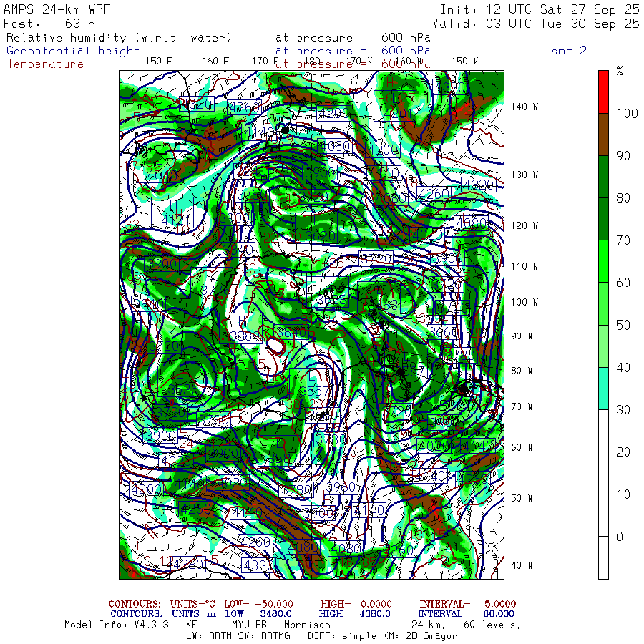Pick the bright green 60–70% colorbar segment
The width and height of the screenshot is (644, 644).
pos(603,261)
